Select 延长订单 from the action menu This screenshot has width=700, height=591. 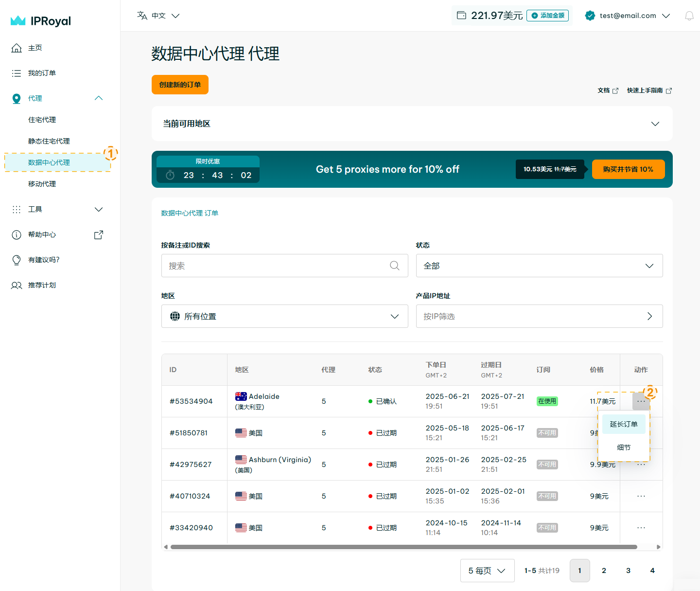624,424
